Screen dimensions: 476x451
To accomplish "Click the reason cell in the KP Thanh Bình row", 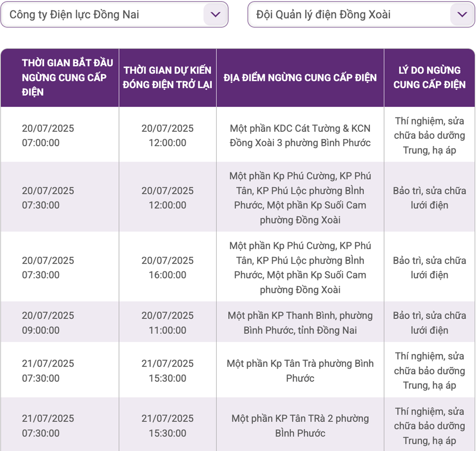I will click(429, 323).
